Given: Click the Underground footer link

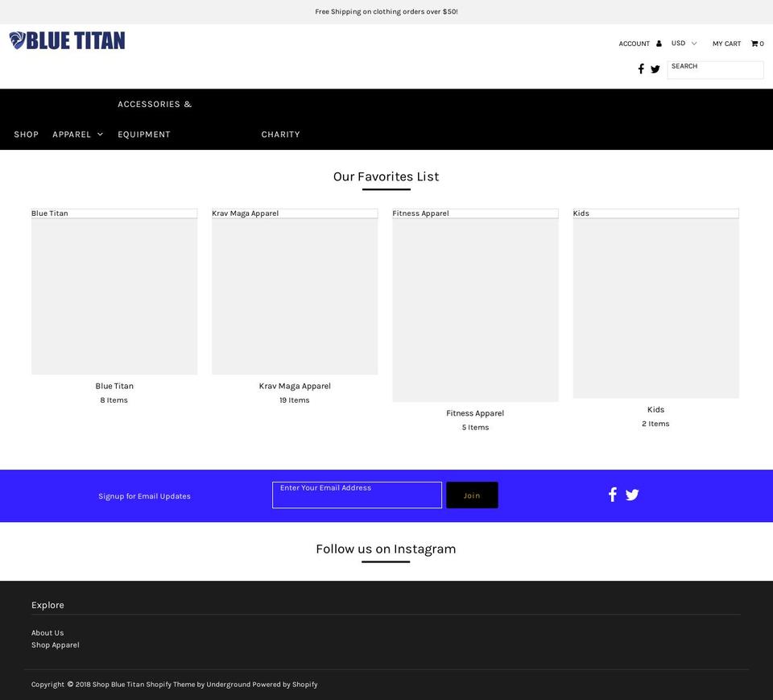Looking at the screenshot, I should pyautogui.click(x=228, y=684).
